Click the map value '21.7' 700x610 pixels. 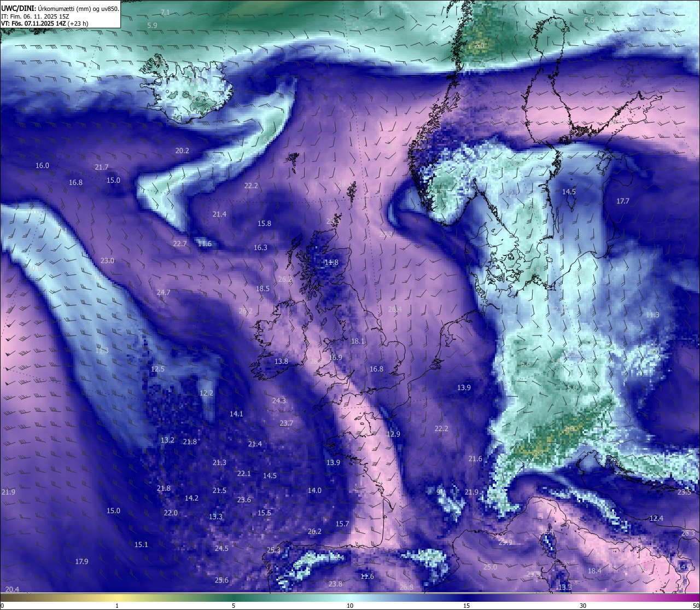(x=102, y=167)
